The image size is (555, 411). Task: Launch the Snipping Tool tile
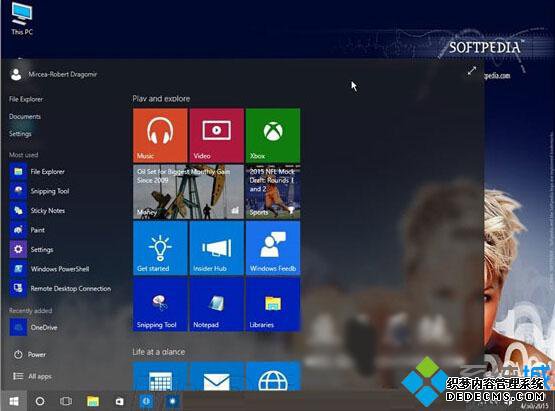click(x=160, y=304)
